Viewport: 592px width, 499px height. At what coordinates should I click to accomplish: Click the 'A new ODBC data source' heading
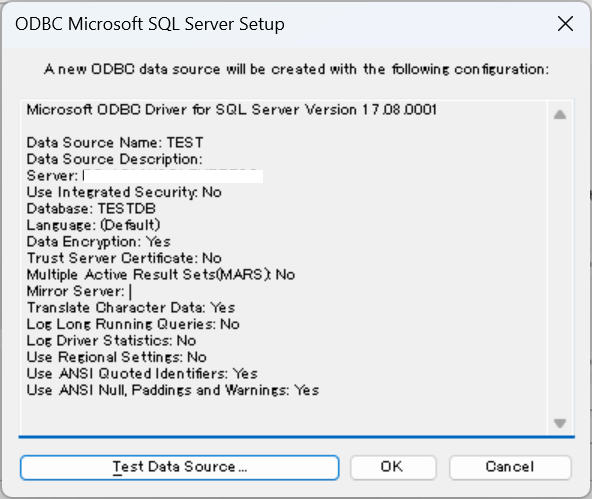pyautogui.click(x=296, y=69)
